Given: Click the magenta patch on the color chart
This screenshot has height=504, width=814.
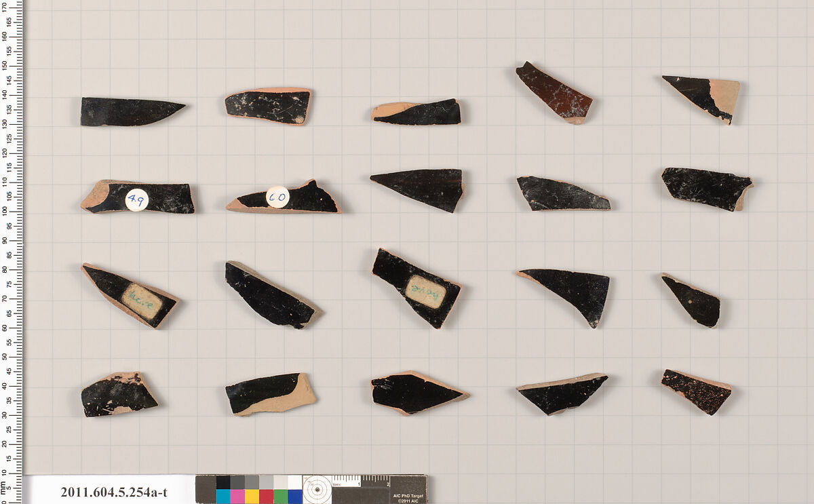Looking at the screenshot, I should (x=237, y=497).
